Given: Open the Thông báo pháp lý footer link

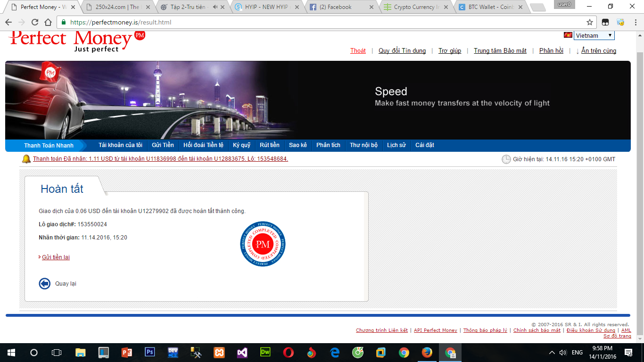Looking at the screenshot, I should click(485, 330).
